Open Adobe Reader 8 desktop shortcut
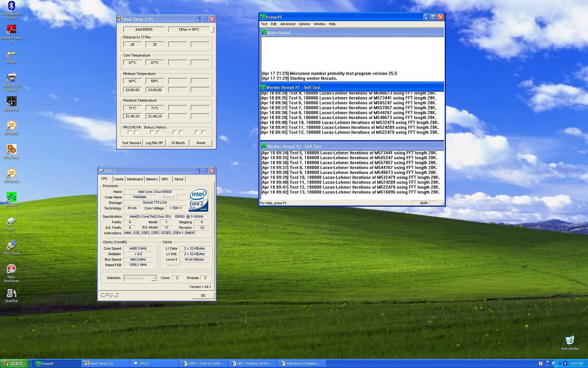 point(11,34)
